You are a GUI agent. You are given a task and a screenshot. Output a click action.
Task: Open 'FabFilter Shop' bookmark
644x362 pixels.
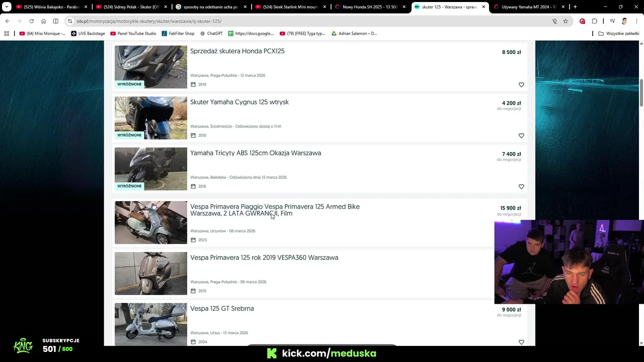click(x=178, y=33)
